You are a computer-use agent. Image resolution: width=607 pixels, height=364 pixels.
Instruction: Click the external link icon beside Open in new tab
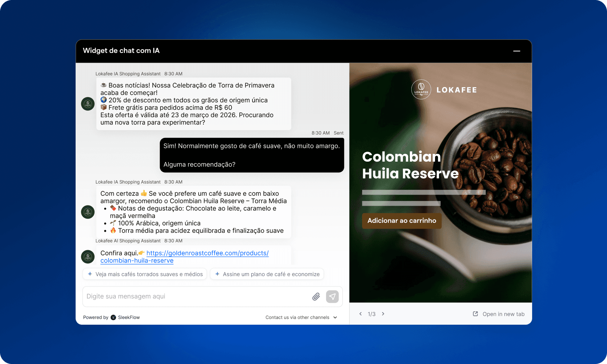(x=475, y=314)
